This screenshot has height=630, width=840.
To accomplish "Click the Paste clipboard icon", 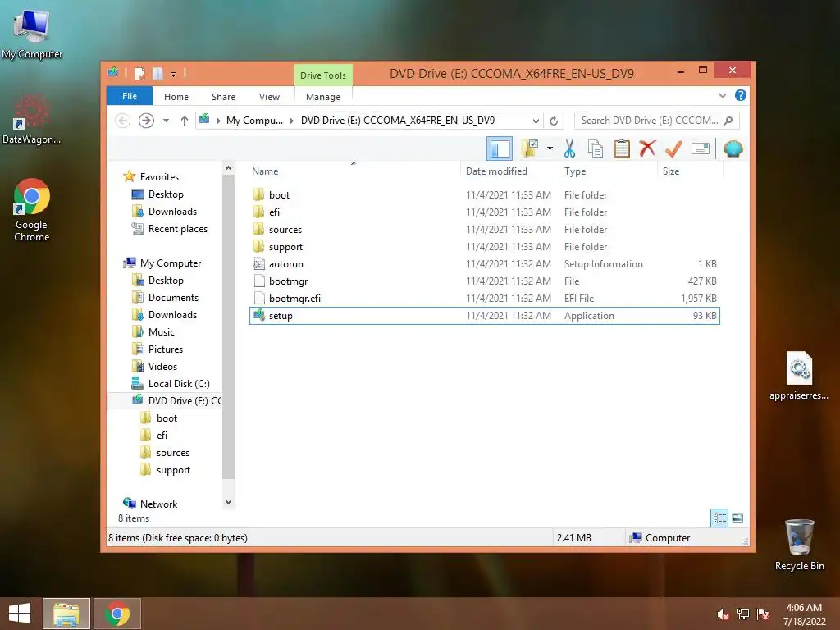I will [x=622, y=148].
